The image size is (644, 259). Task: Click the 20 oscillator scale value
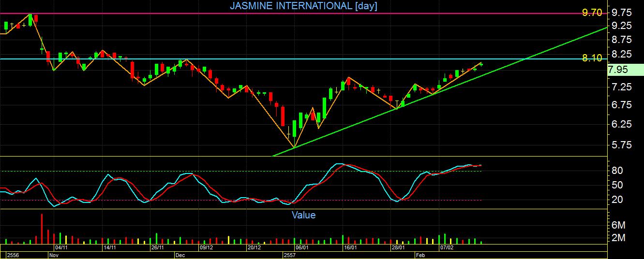pos(617,200)
